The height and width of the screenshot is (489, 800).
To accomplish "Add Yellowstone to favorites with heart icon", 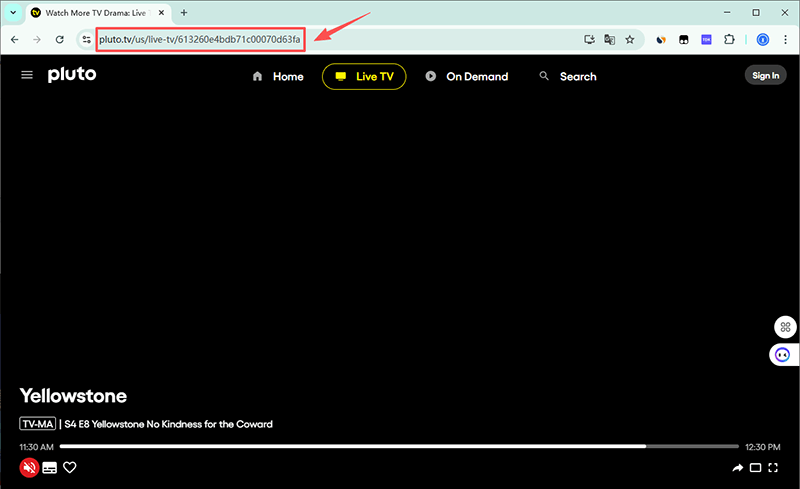I will (70, 468).
